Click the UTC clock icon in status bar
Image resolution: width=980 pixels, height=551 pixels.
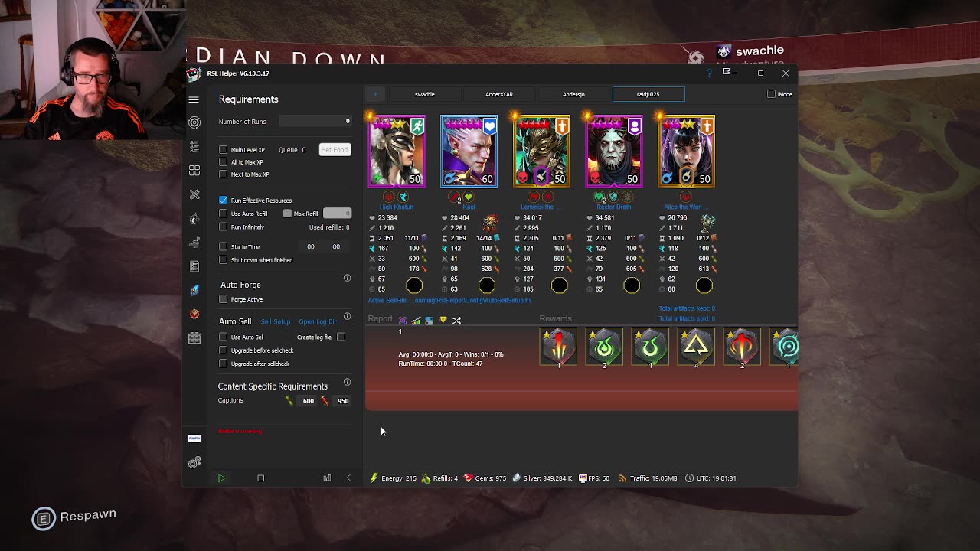[689, 478]
